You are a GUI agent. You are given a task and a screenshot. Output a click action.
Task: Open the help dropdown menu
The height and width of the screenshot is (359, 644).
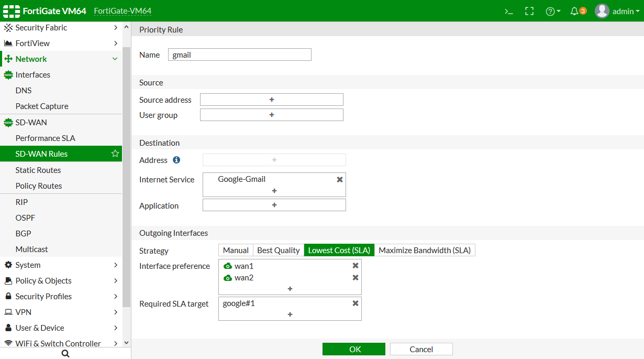(553, 11)
